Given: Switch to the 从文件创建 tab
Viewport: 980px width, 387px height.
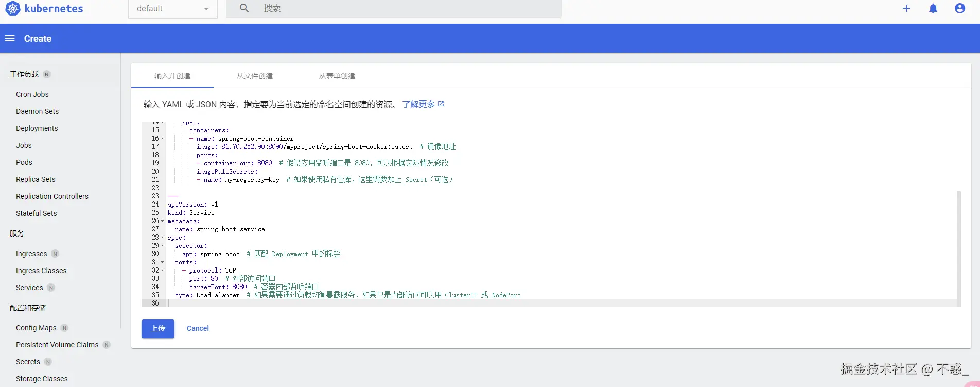Looking at the screenshot, I should [x=255, y=76].
